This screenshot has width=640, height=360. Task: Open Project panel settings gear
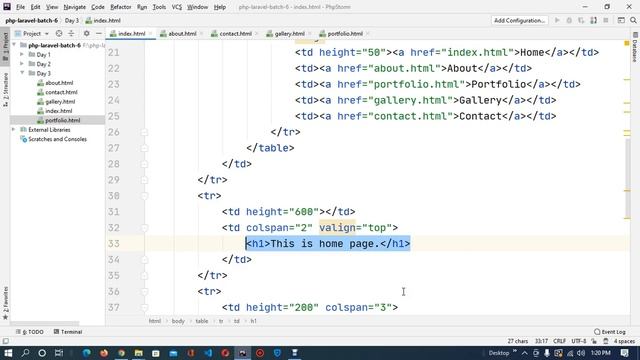87,33
